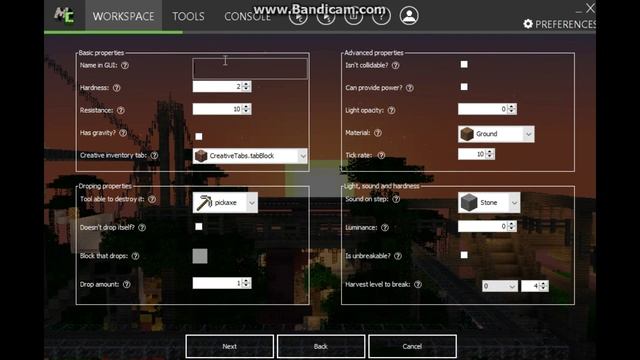Expand the Material dropdown showing Ground
Image resolution: width=640 pixels, height=360 pixels.
point(496,134)
